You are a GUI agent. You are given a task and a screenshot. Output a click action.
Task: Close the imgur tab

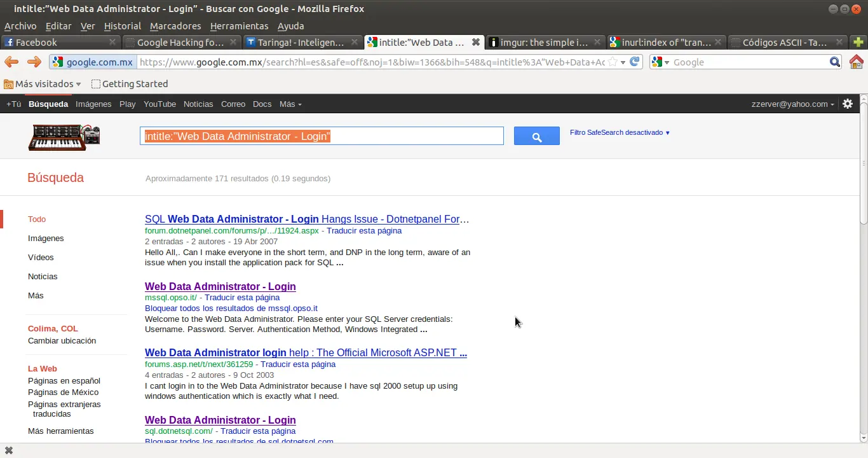click(x=597, y=42)
